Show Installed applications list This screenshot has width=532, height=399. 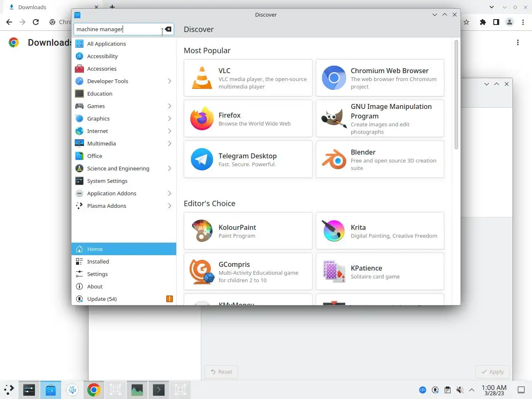124,261
